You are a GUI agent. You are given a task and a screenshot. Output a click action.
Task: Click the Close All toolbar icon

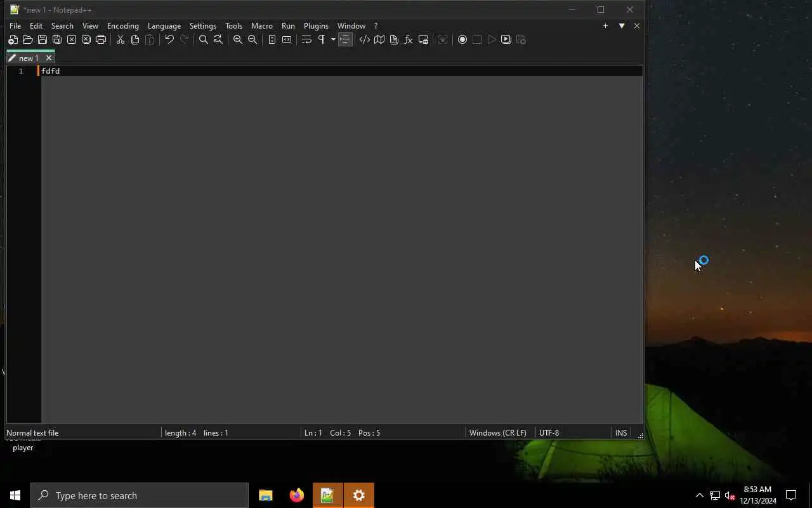86,39
